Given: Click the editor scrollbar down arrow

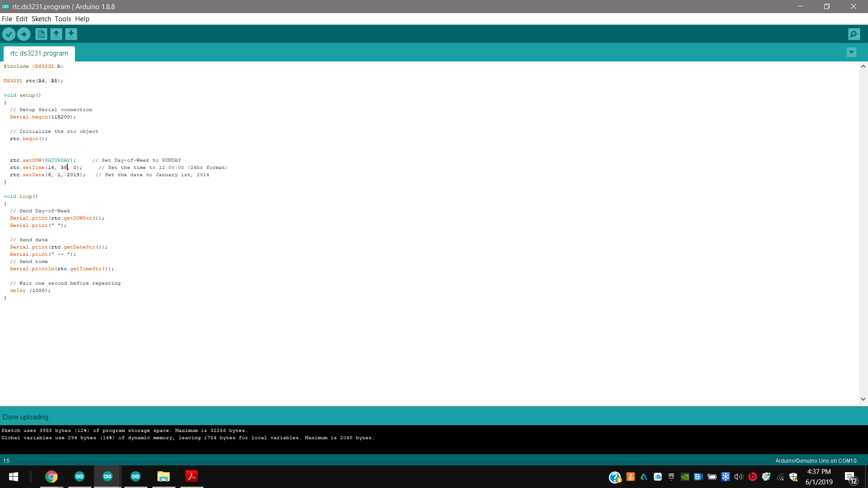Looking at the screenshot, I should click(863, 399).
